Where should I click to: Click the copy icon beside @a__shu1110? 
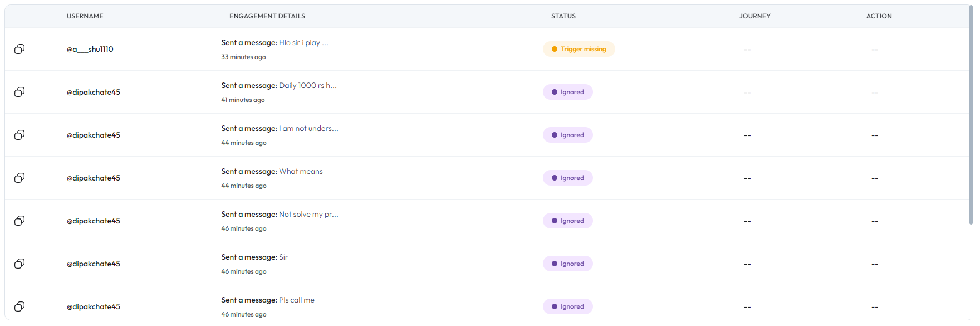19,49
